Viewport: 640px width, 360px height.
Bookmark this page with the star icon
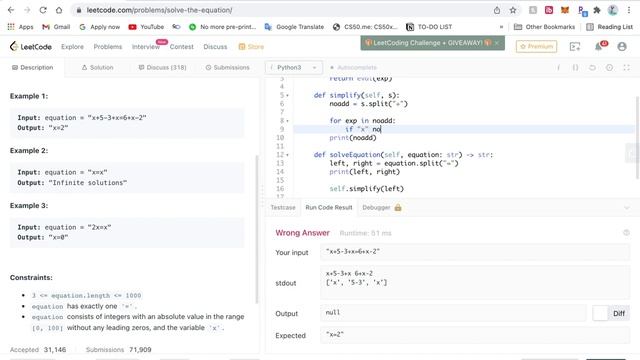[513, 10]
